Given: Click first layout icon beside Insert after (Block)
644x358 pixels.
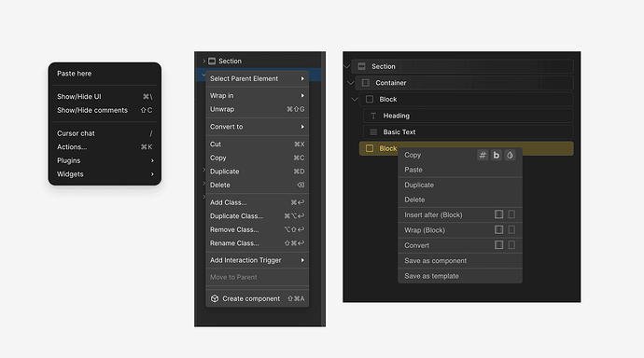Looking at the screenshot, I should click(x=498, y=214).
